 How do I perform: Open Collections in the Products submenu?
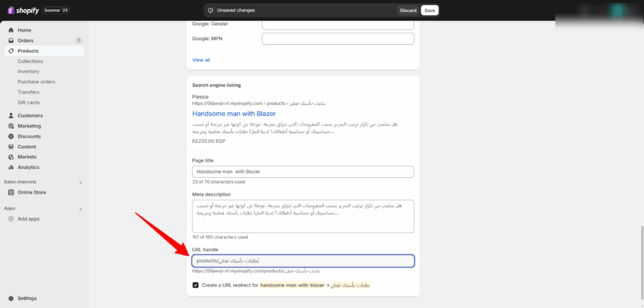[x=30, y=61]
